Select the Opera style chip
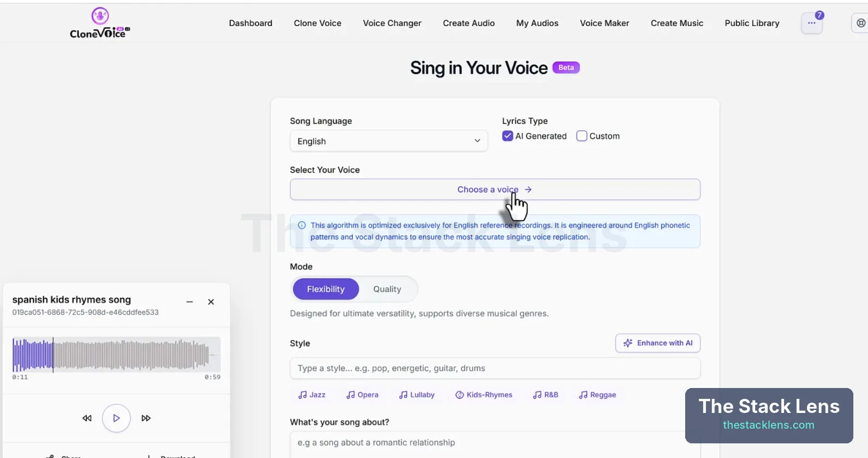 [362, 395]
